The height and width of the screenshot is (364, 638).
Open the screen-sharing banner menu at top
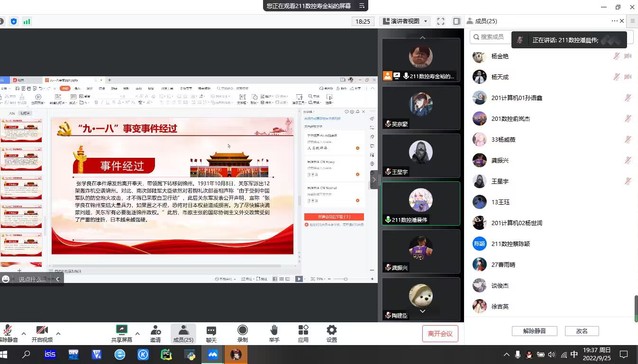pos(361,6)
